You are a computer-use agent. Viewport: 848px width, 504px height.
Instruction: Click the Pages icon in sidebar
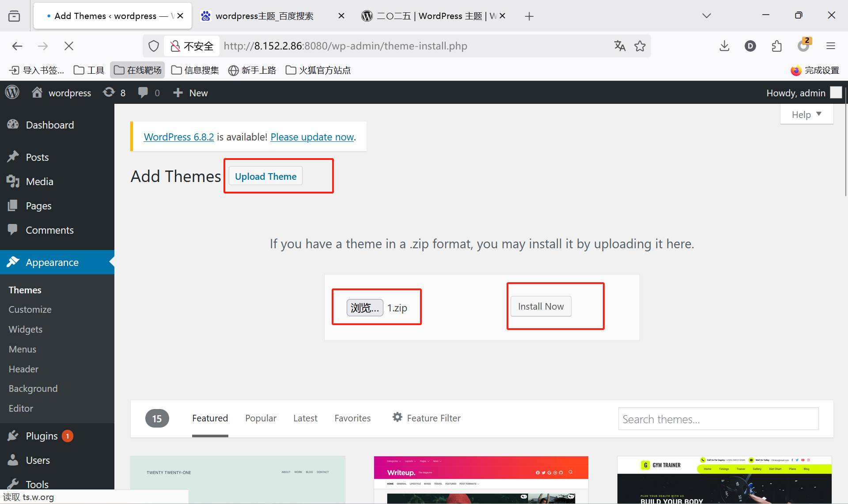[13, 205]
